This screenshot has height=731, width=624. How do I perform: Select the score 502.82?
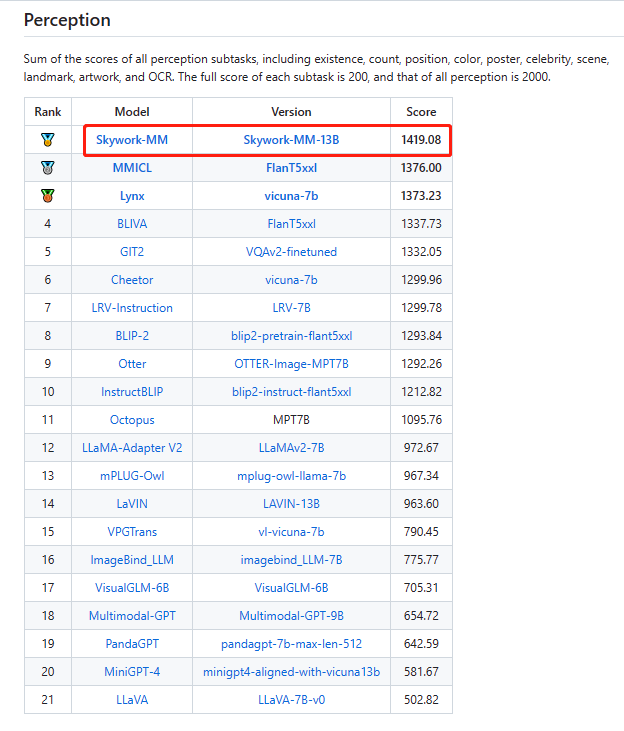coord(421,699)
